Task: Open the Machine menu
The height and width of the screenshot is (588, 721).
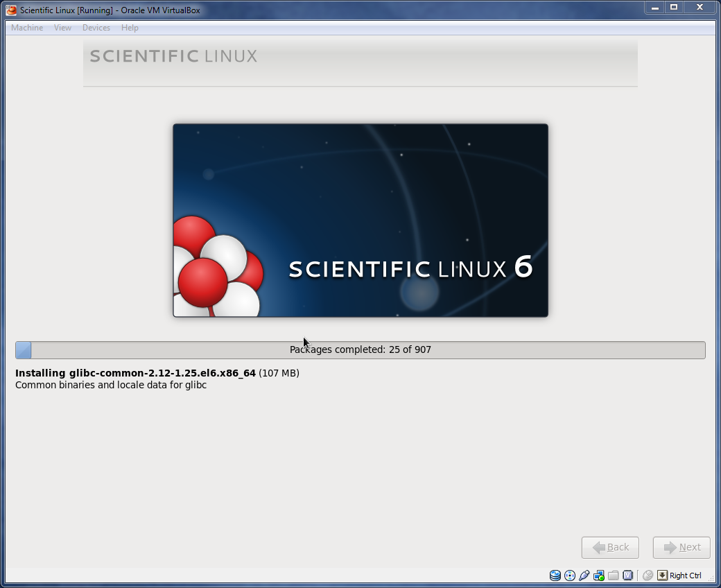Action: click(x=27, y=28)
